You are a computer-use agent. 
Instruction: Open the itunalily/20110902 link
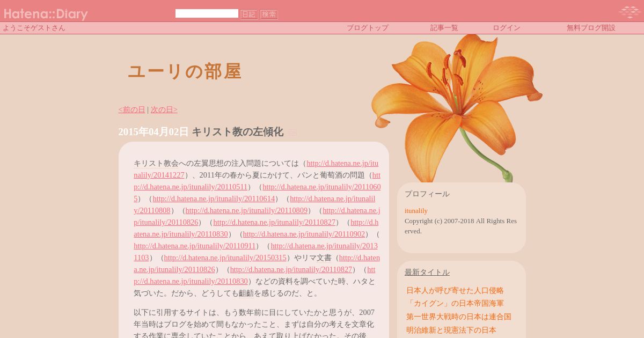point(304,234)
